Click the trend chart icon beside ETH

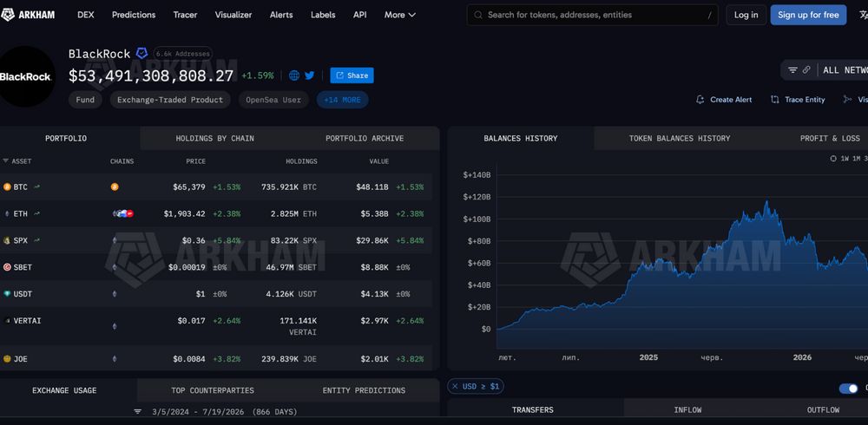click(x=36, y=213)
